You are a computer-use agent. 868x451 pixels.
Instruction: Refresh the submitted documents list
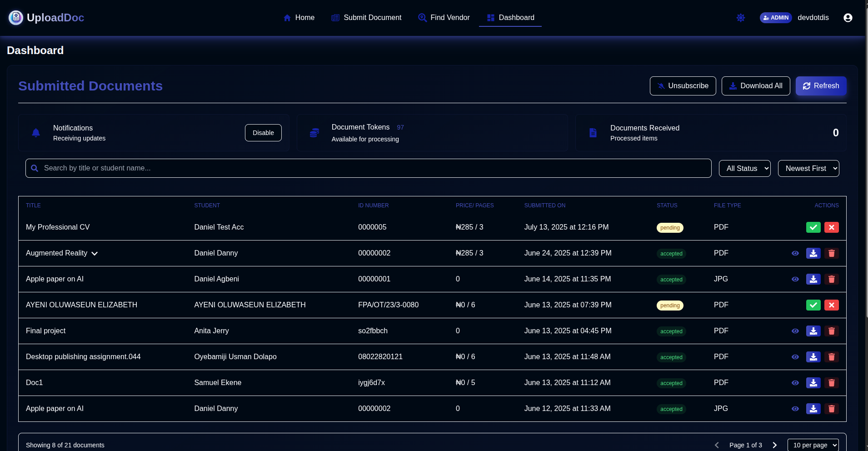pos(821,86)
